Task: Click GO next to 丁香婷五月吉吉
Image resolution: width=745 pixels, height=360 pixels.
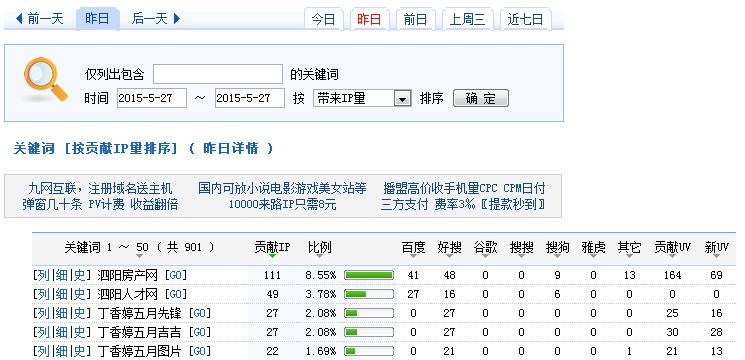Action: [x=200, y=332]
